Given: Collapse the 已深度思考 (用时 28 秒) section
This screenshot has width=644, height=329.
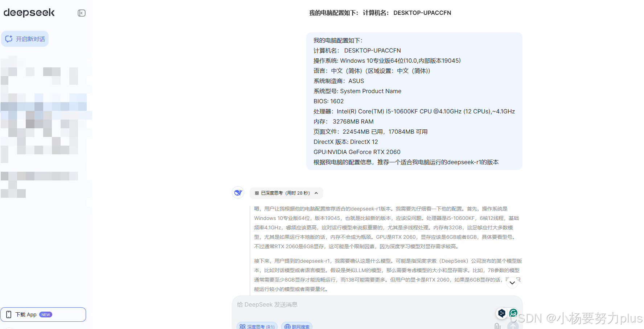Looking at the screenshot, I should point(286,193).
